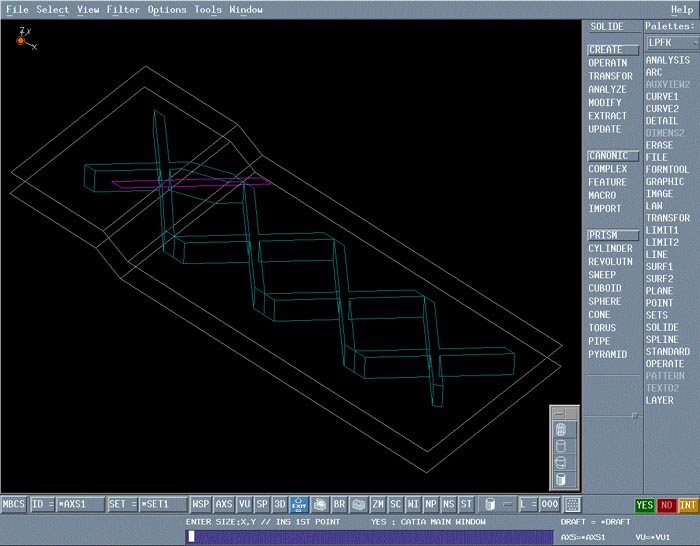The height and width of the screenshot is (546, 700).
Task: Click the blue EXIT icon in bottom toolbar
Action: pos(298,504)
